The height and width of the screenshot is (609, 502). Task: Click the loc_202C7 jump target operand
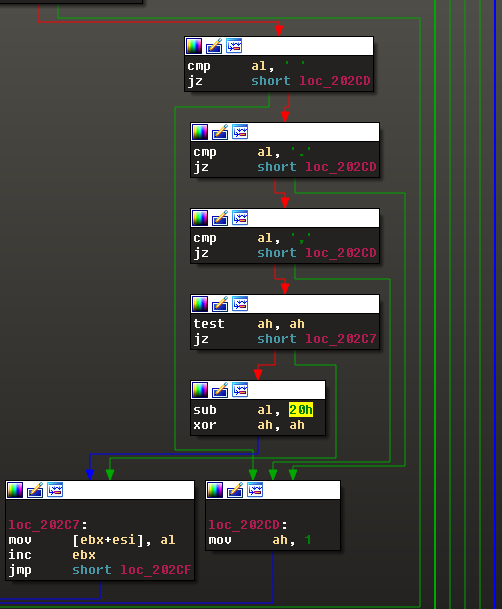341,339
